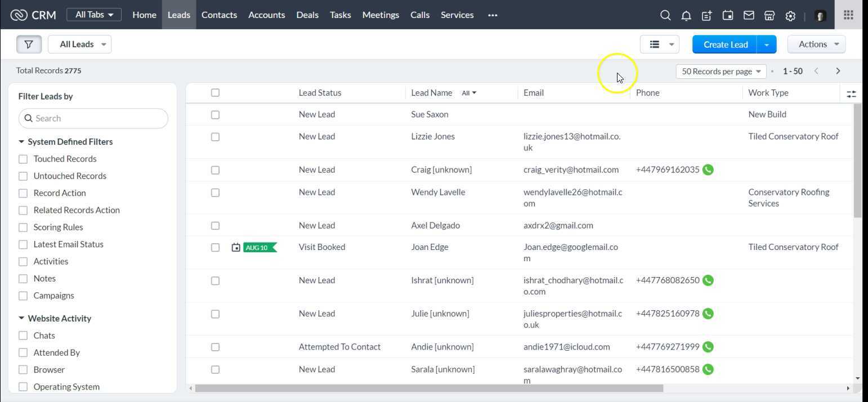This screenshot has height=402, width=868.
Task: Click the apps grid icon
Action: coord(848,15)
